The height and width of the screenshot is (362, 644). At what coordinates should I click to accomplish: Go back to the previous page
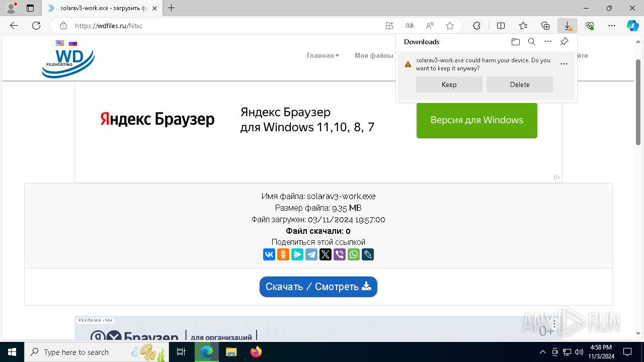14,26
